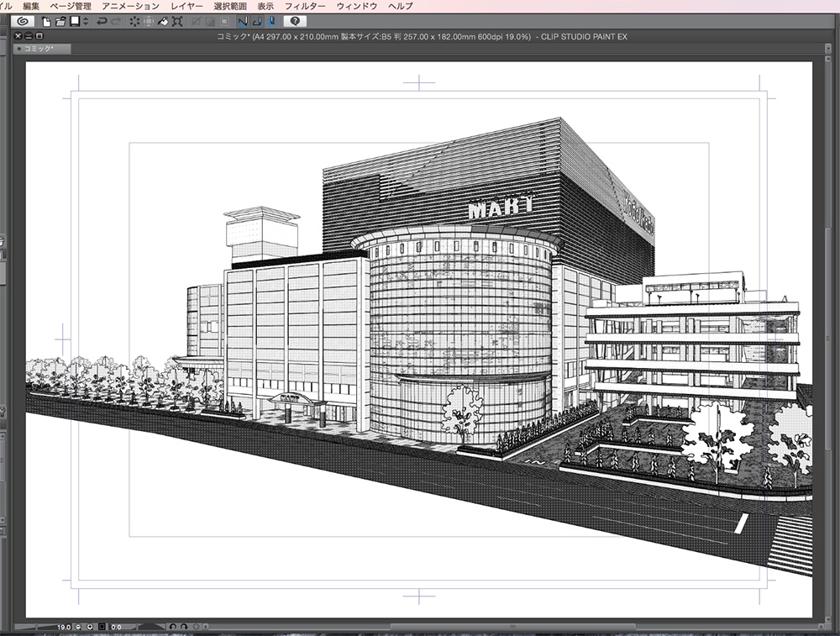Expand the save options stepper arrows
This screenshot has height=636, width=840.
pyautogui.click(x=85, y=20)
